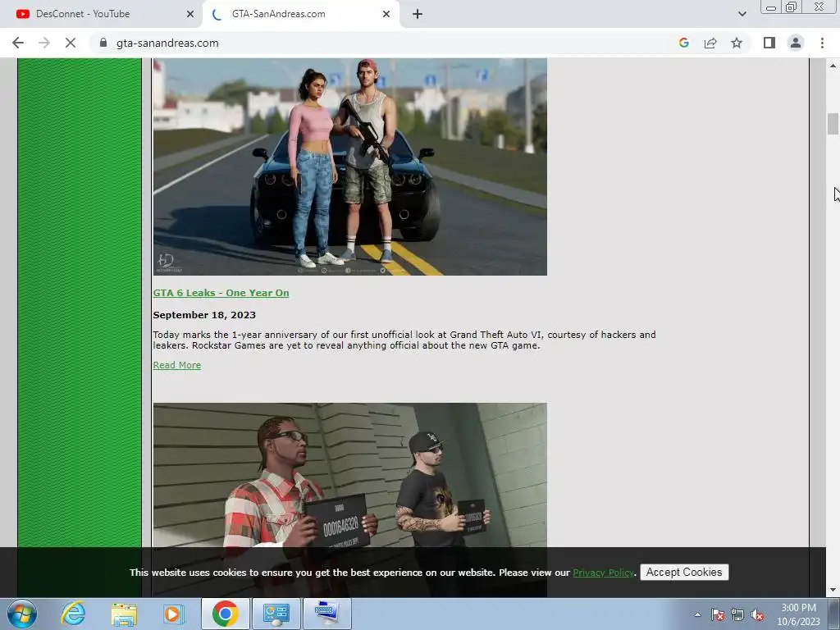
Task: Share this page via the share icon
Action: coord(710,43)
